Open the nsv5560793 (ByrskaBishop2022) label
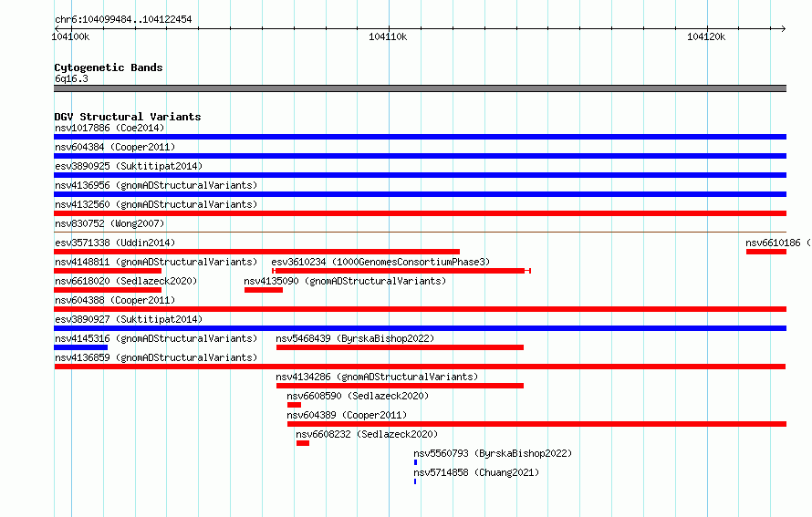Image resolution: width=812 pixels, height=517 pixels. coord(493,453)
